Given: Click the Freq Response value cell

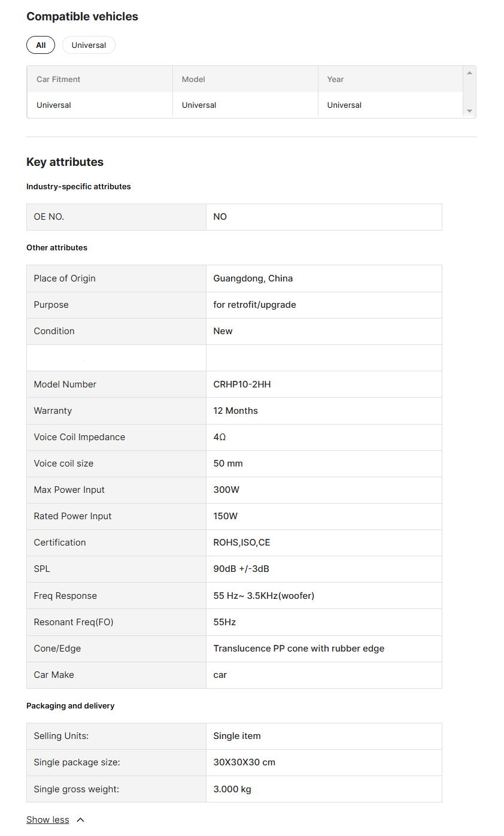Looking at the screenshot, I should click(324, 596).
